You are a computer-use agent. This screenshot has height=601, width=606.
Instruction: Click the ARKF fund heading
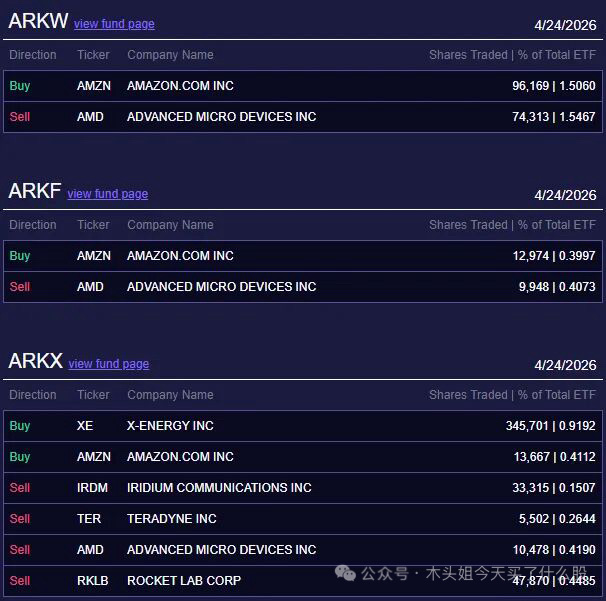(34, 191)
